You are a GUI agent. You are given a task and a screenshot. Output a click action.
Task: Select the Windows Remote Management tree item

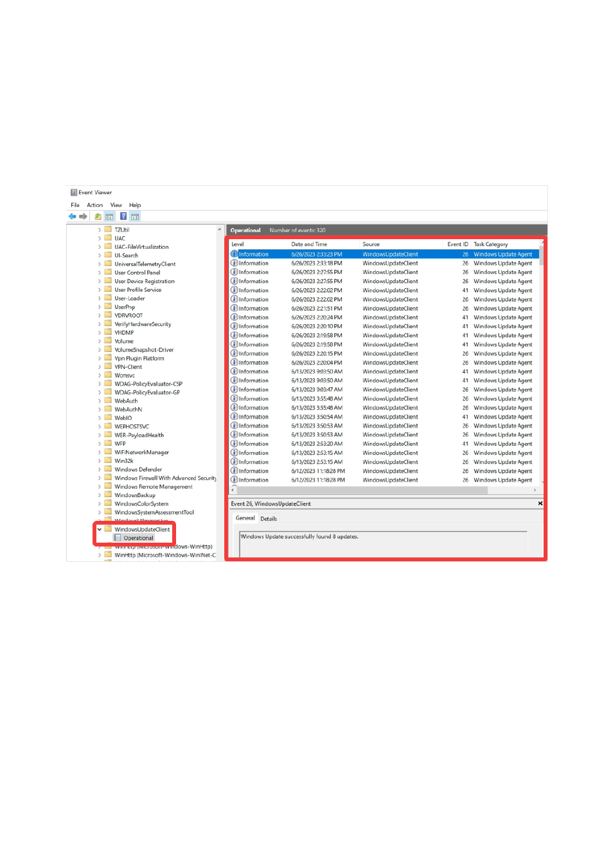[x=154, y=487]
